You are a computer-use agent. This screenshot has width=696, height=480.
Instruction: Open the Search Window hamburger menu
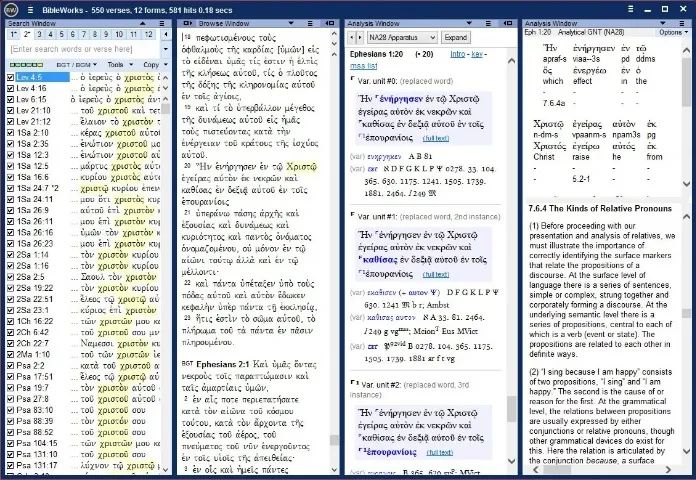(x=162, y=23)
